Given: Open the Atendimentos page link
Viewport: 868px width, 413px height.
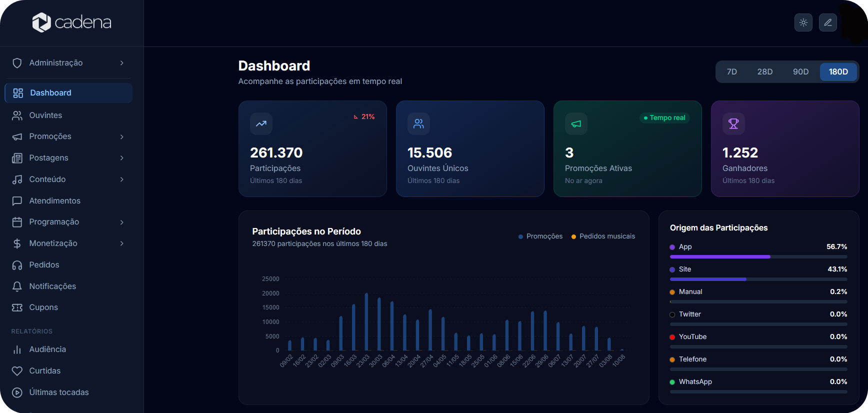Looking at the screenshot, I should point(68,201).
